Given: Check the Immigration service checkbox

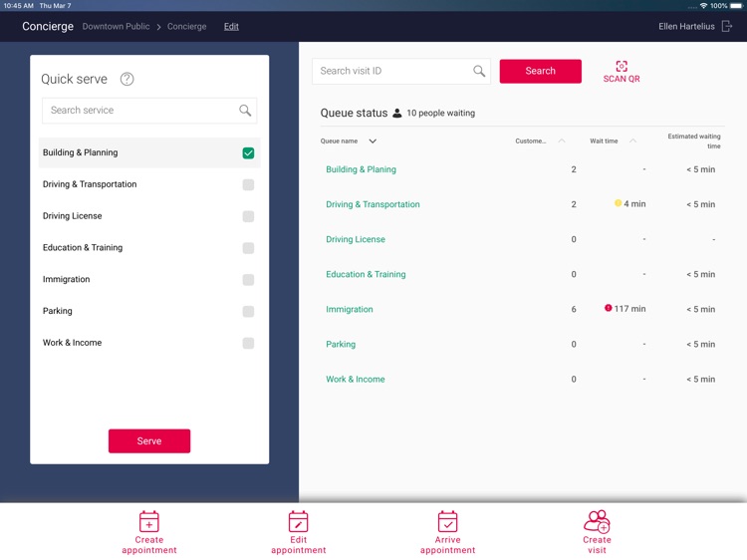Looking at the screenshot, I should point(248,280).
